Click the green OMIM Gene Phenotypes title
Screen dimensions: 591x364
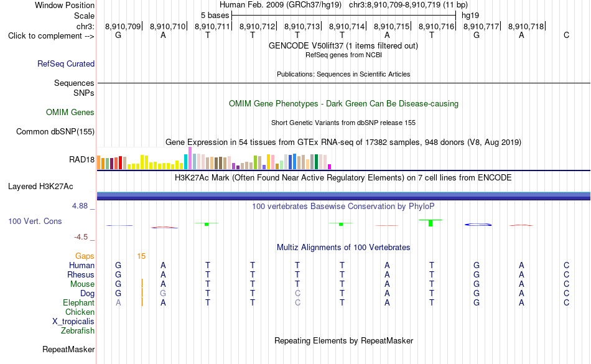click(x=343, y=104)
